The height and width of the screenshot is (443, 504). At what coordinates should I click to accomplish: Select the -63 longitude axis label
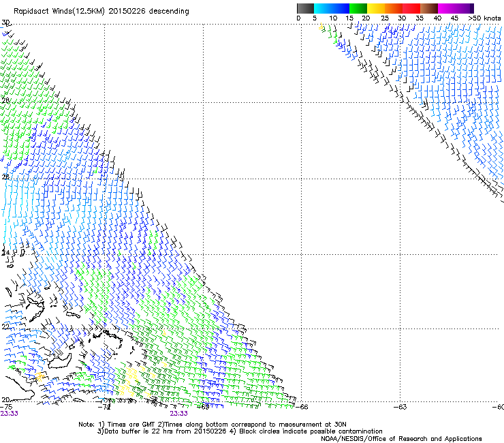(400, 407)
